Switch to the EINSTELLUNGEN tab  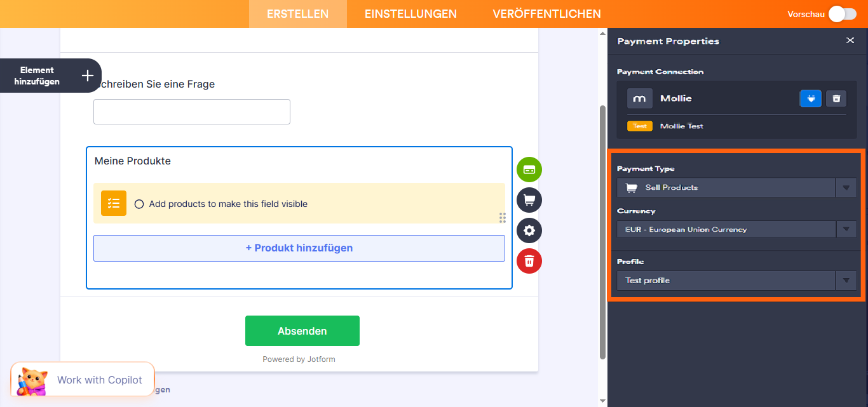click(410, 13)
